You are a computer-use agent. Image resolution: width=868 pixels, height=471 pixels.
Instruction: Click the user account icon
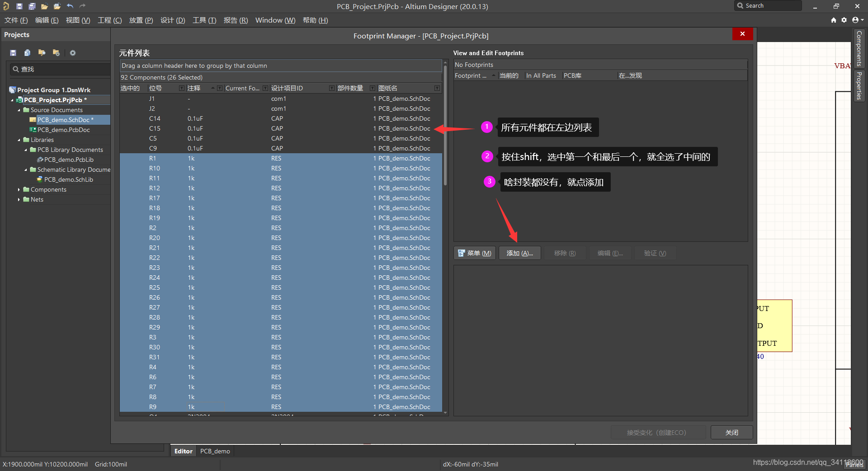[x=855, y=20]
